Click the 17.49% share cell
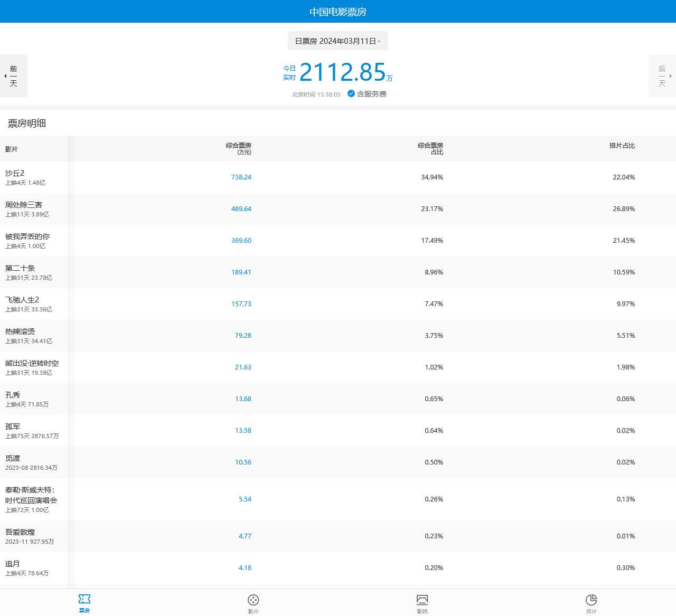The image size is (676, 616). (432, 241)
